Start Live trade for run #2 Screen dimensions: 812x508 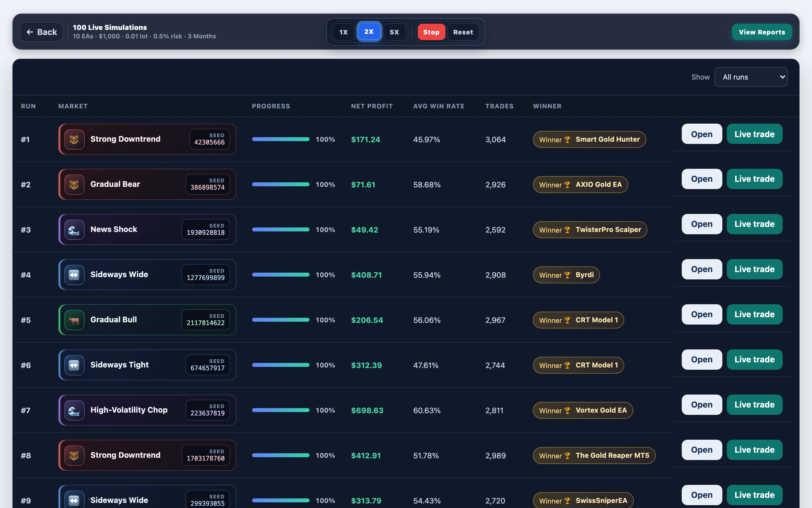pyautogui.click(x=754, y=179)
